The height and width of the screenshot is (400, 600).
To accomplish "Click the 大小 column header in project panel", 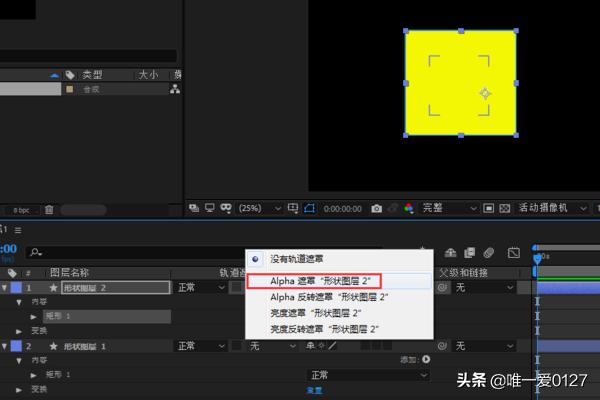I will click(x=148, y=75).
